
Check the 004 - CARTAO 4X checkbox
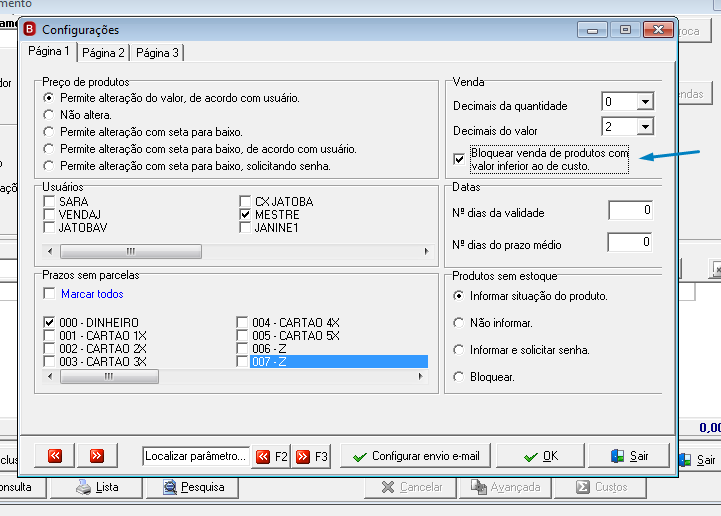pos(242,322)
